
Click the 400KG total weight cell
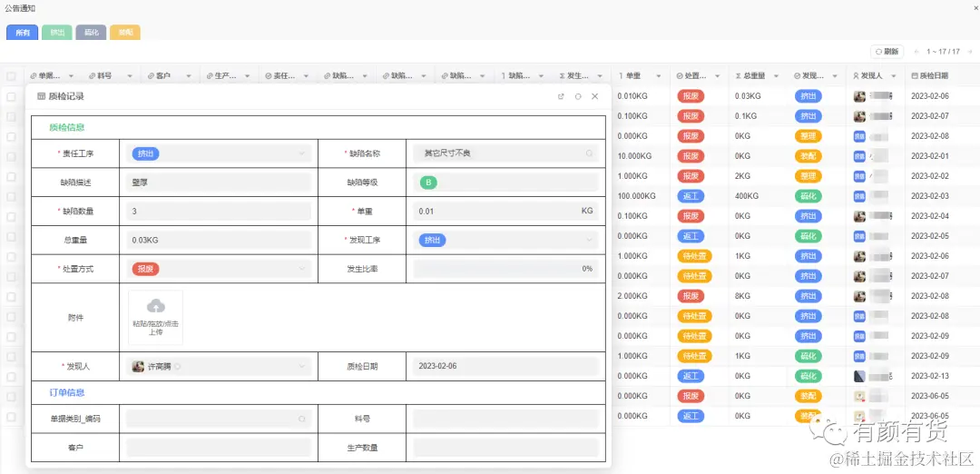point(746,196)
